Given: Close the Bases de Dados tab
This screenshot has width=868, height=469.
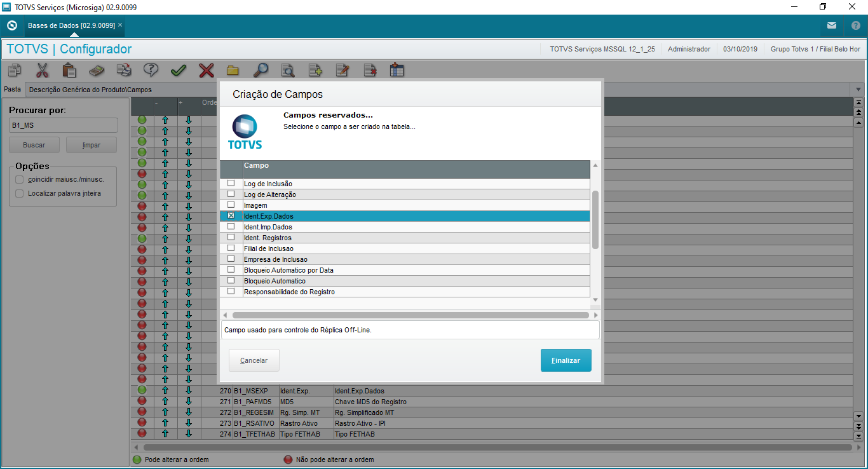Looking at the screenshot, I should pos(120,25).
